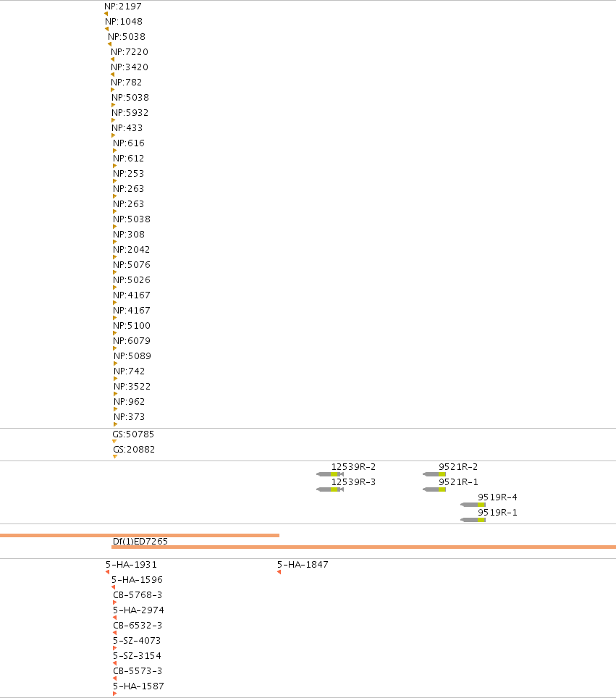Image resolution: width=616 pixels, height=698 pixels.
Task: Click the NP:6079 text label
Action: (x=132, y=340)
